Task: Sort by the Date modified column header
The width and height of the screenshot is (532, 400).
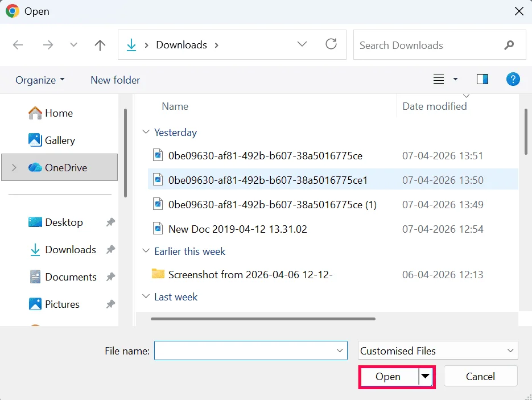Action: click(434, 106)
